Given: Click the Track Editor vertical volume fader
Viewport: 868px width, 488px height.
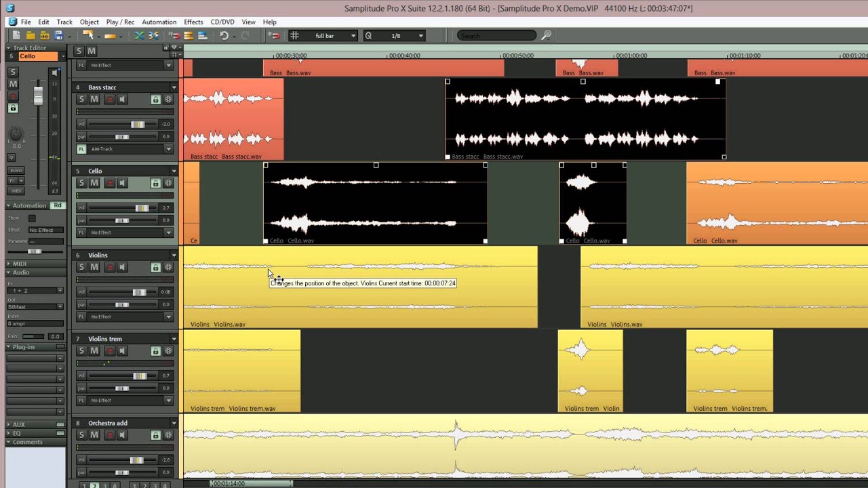Looking at the screenshot, I should tap(39, 96).
